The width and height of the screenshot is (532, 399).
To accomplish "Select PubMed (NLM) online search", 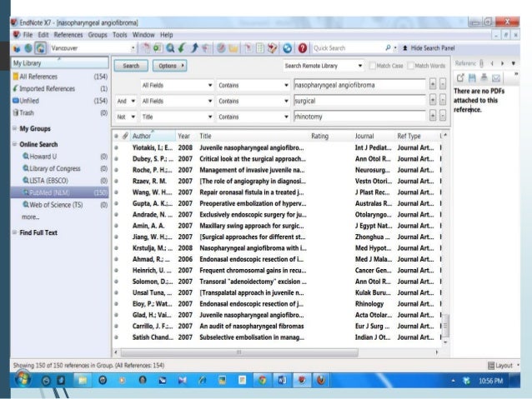I will 60,192.
